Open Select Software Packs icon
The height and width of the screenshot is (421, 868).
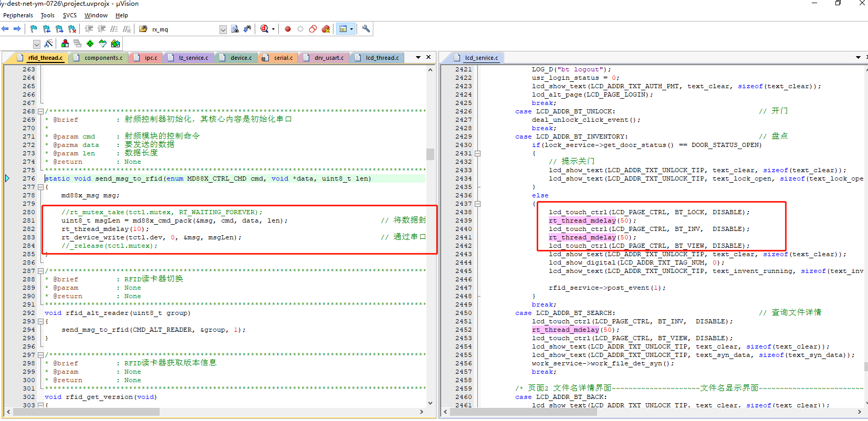pyautogui.click(x=103, y=44)
